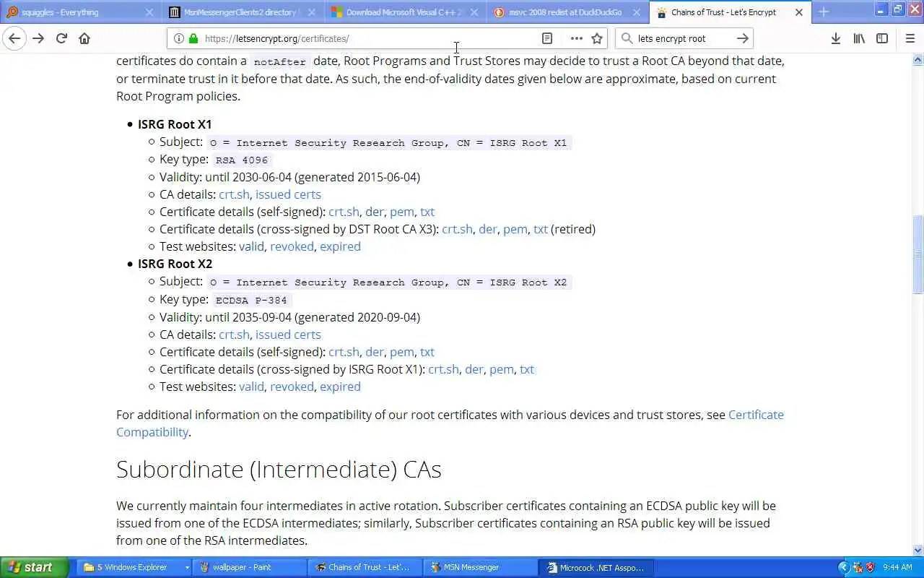
Task: Show site security padlock info
Action: click(193, 38)
